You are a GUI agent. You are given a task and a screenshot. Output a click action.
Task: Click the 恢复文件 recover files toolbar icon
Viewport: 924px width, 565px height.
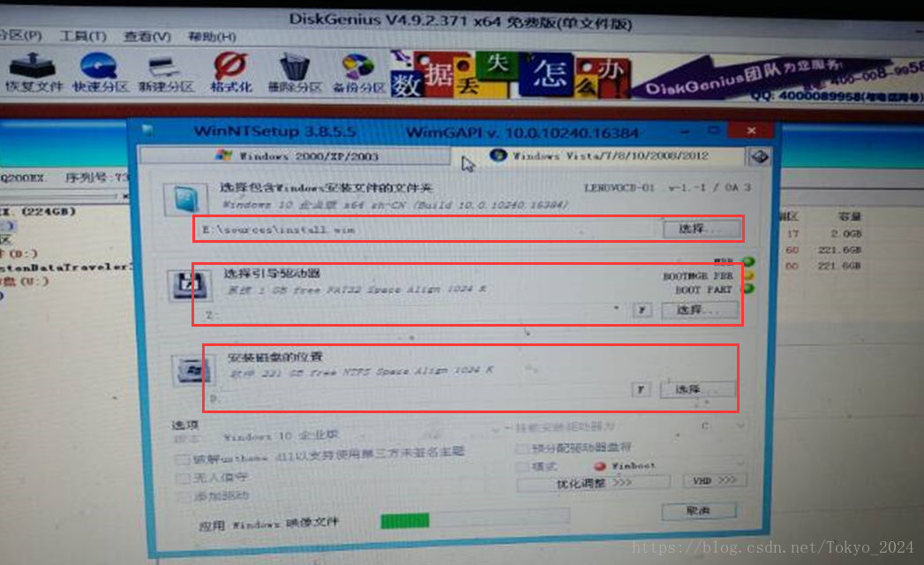point(33,73)
